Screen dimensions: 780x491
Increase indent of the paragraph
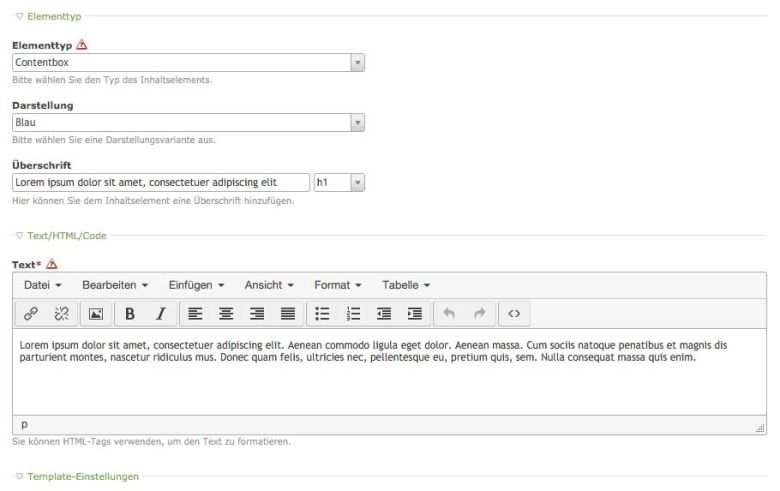(414, 313)
